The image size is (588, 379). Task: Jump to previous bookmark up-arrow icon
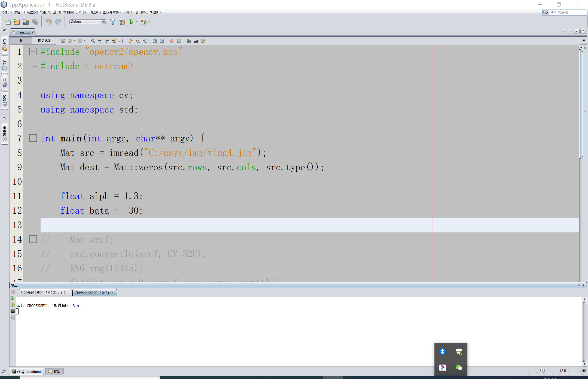tap(131, 41)
